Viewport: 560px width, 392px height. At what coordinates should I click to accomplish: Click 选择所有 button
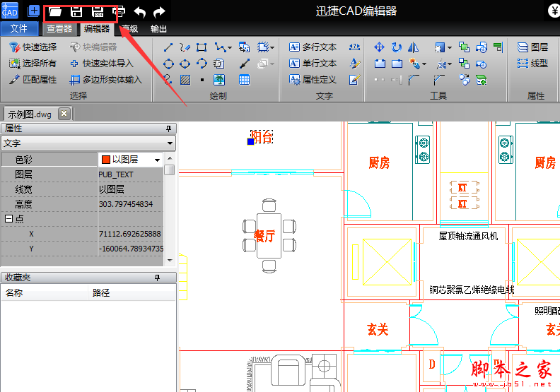click(33, 64)
